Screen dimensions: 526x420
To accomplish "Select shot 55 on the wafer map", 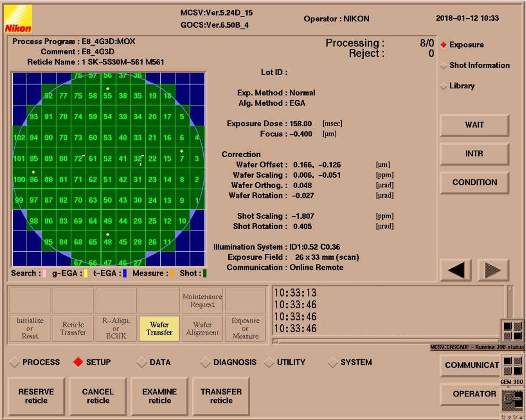I will 108,95.
